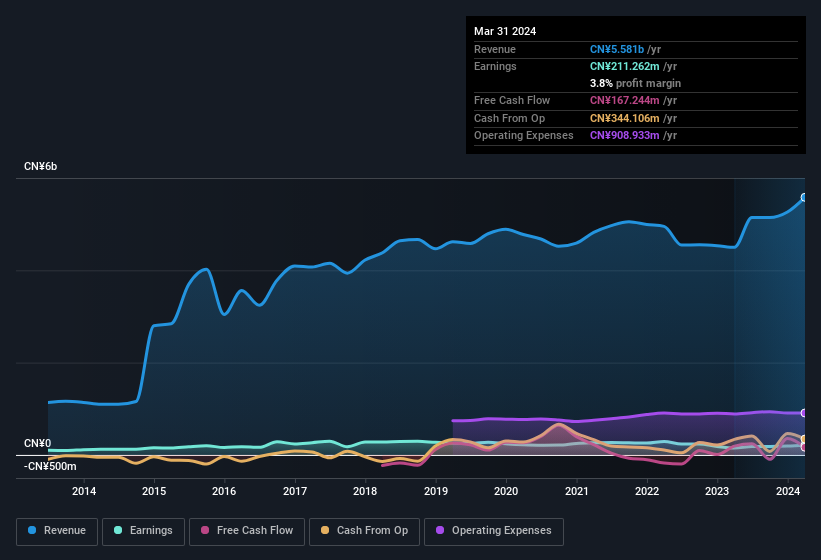Click the 2023 x-axis label
Viewport: 821px width, 560px height.
point(717,491)
